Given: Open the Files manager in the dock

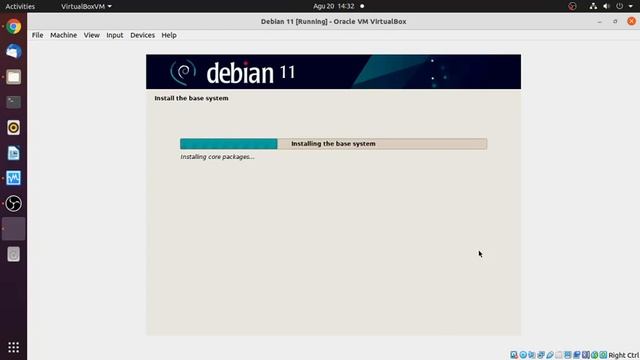Looking at the screenshot, I should point(13,77).
